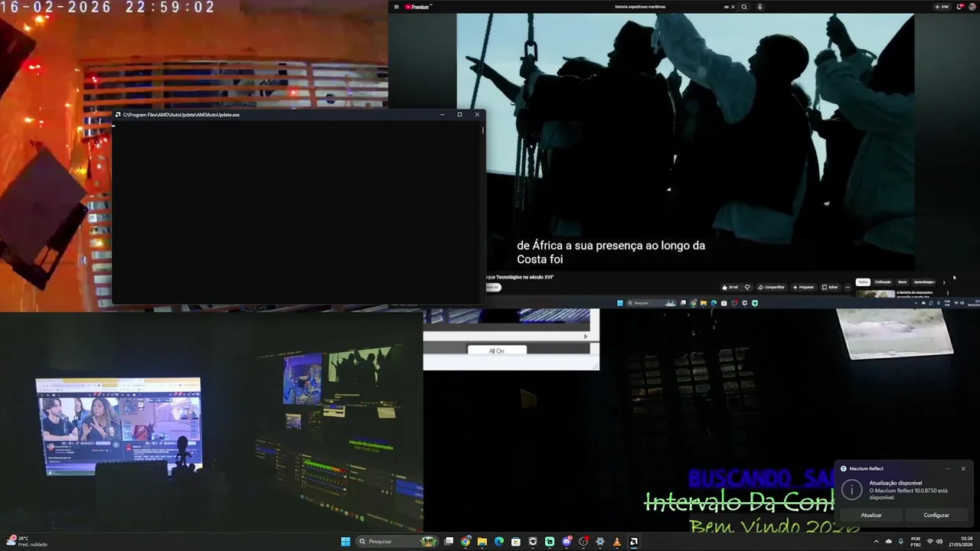
Task: Click the YouTube search magnifier button
Action: pyautogui.click(x=743, y=7)
